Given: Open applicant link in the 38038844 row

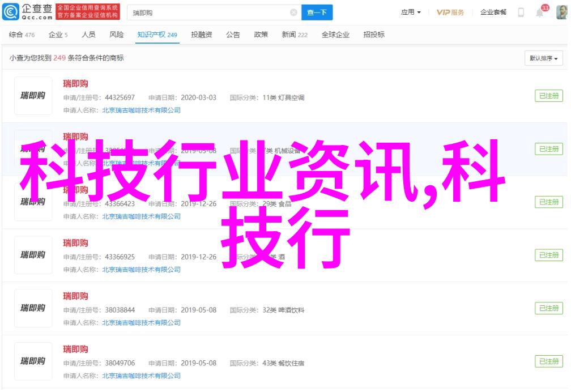Looking at the screenshot, I should click(141, 323).
